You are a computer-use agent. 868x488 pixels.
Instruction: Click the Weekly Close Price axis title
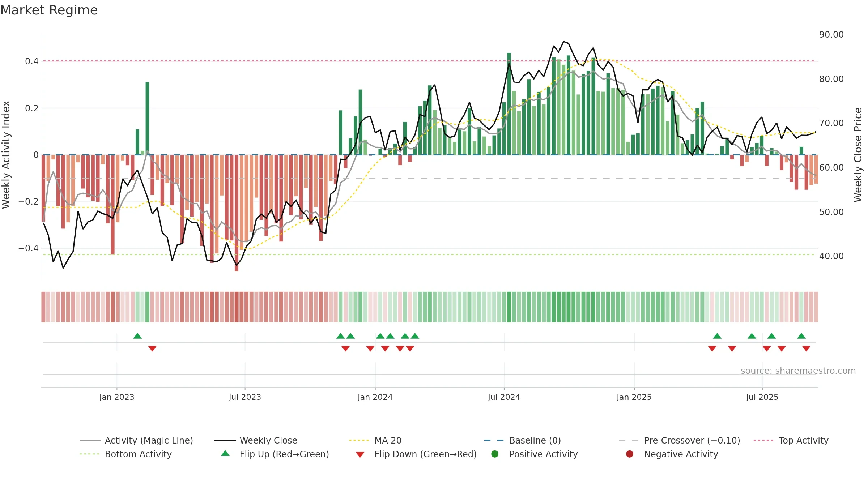tap(858, 155)
